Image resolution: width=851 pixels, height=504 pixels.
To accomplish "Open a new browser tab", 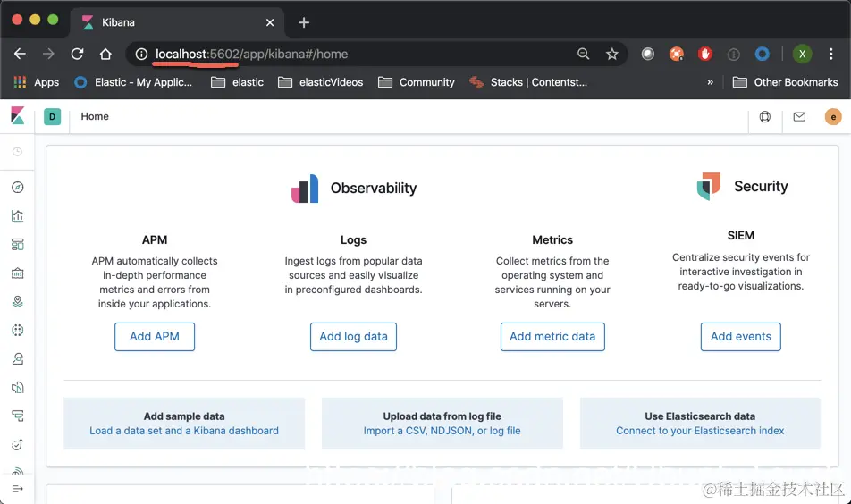I will tap(304, 22).
